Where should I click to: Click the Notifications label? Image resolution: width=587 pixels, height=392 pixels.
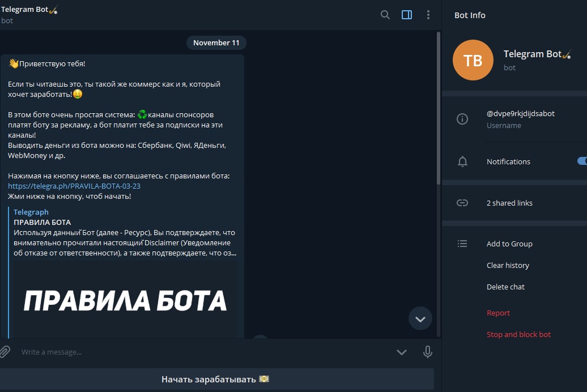[x=508, y=161]
